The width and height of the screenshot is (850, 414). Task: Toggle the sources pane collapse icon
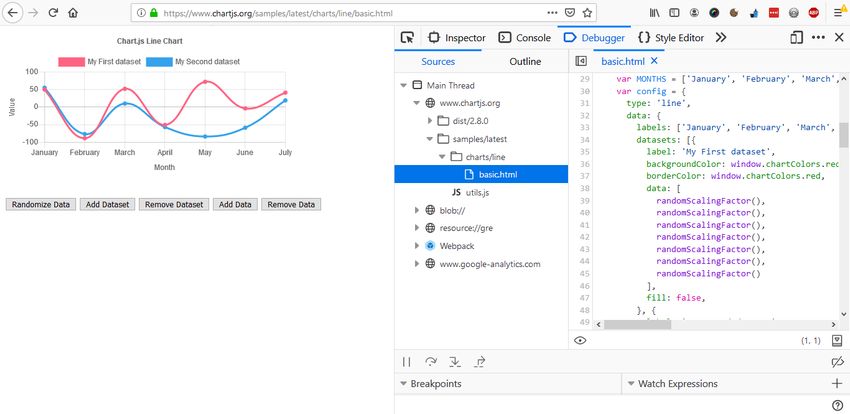coord(581,61)
